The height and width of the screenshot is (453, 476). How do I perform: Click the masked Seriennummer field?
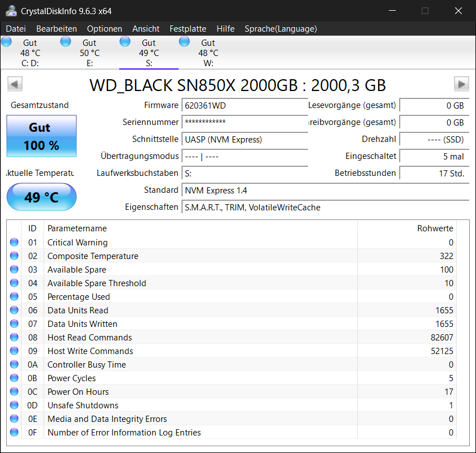point(245,122)
